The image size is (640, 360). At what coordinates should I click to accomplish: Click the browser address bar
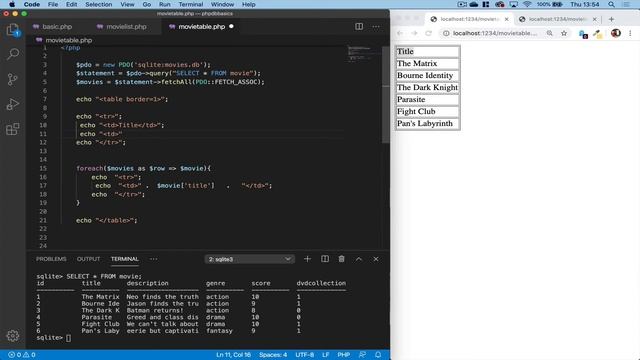[495, 33]
